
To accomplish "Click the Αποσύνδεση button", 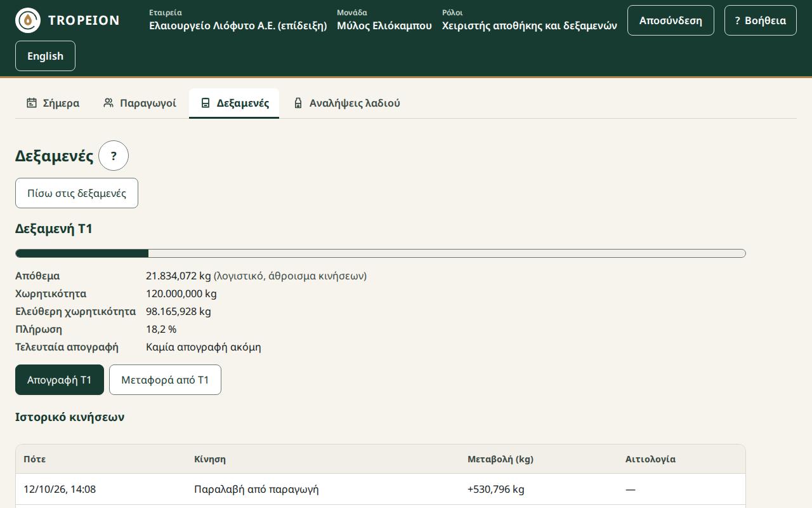I will 671,20.
